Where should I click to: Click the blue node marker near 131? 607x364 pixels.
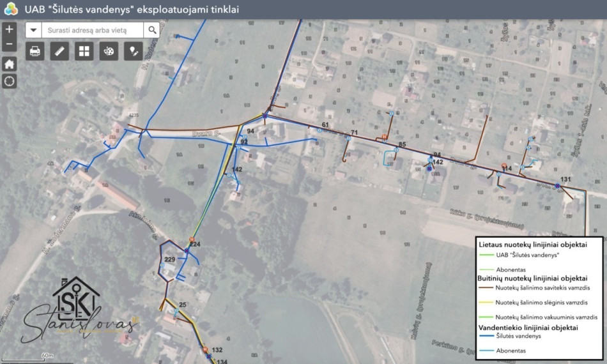pyautogui.click(x=557, y=186)
